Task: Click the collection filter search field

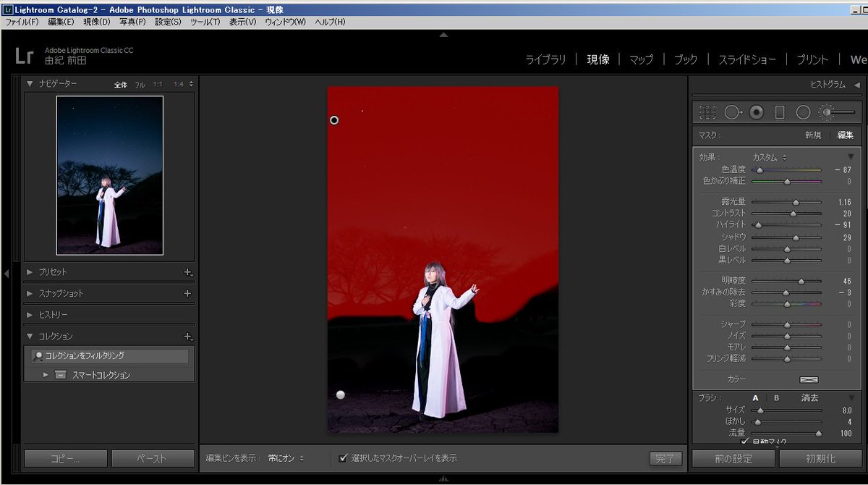Action: [x=110, y=356]
